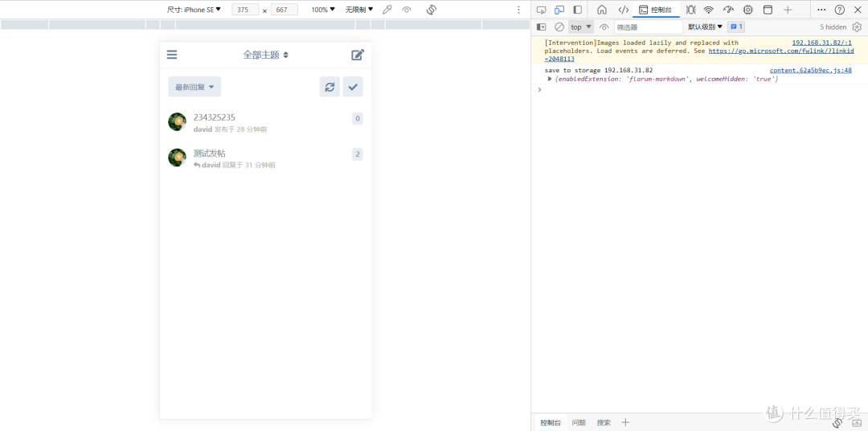Open david's avatar on the 测试发帖 post
868x431 pixels.
click(177, 158)
